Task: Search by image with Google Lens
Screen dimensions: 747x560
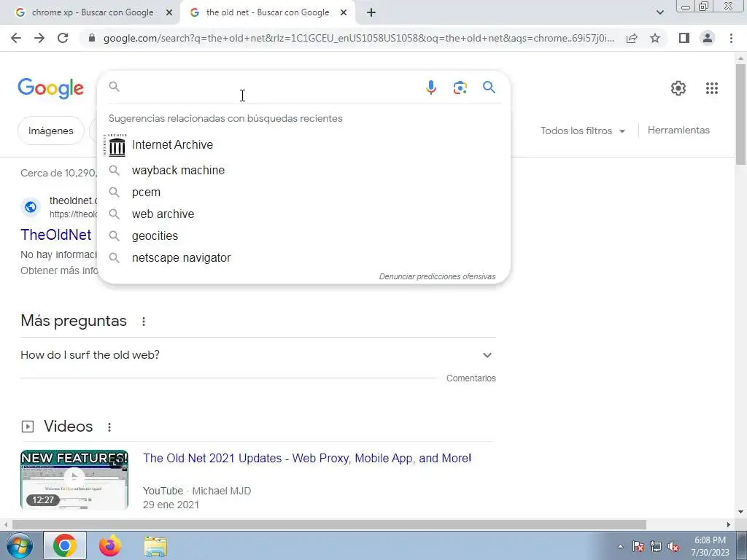Action: pyautogui.click(x=460, y=87)
